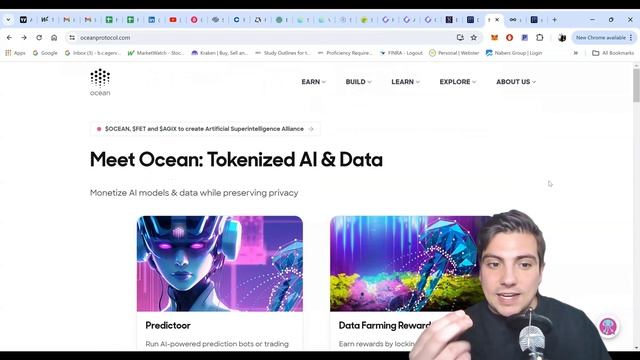
Task: Open the Chrome profile avatar
Action: [x=562, y=38]
